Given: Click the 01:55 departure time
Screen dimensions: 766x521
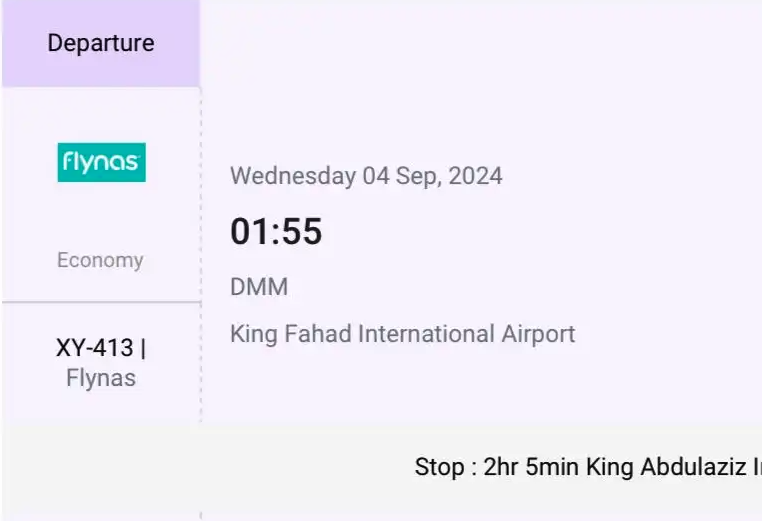Looking at the screenshot, I should 276,232.
